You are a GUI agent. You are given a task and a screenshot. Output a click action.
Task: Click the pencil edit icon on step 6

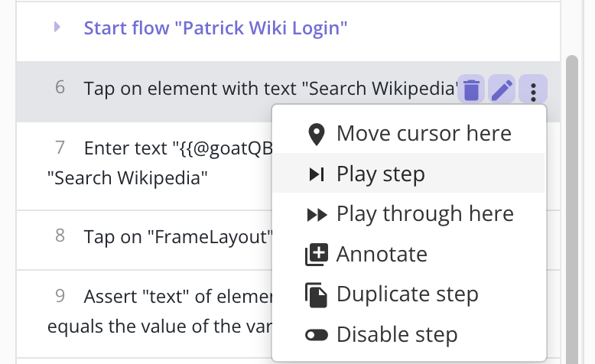[x=502, y=90]
